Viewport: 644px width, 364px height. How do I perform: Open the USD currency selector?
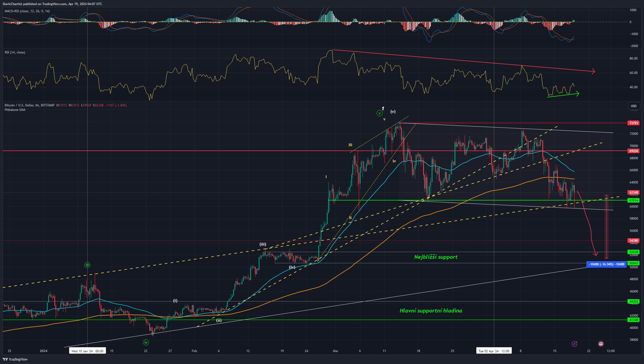coord(634,106)
